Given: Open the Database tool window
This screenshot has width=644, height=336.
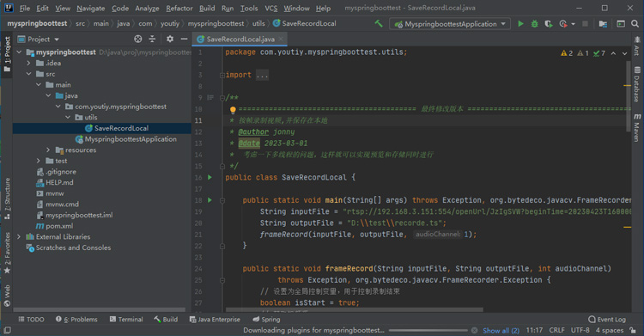Looking at the screenshot, I should [636, 84].
